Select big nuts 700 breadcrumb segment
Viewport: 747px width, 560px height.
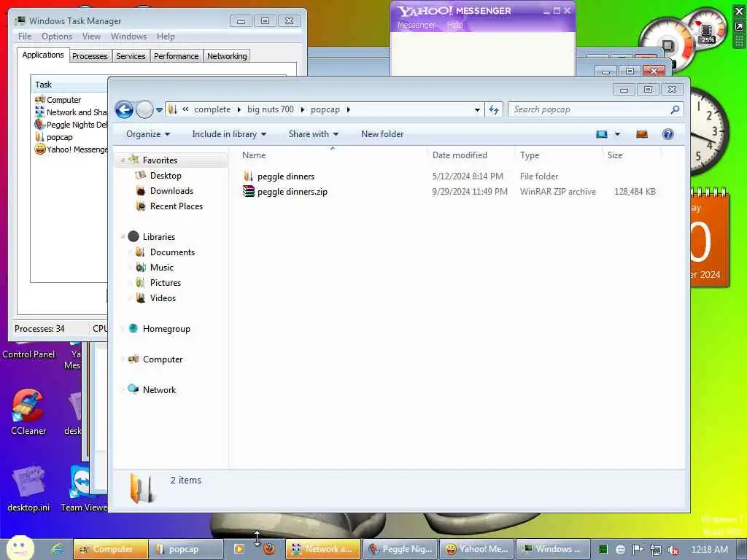pos(270,109)
